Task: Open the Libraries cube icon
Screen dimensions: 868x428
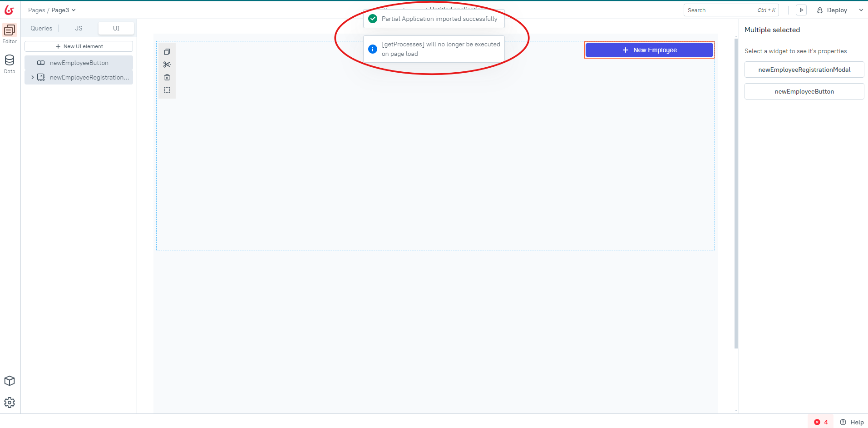Action: 10,381
